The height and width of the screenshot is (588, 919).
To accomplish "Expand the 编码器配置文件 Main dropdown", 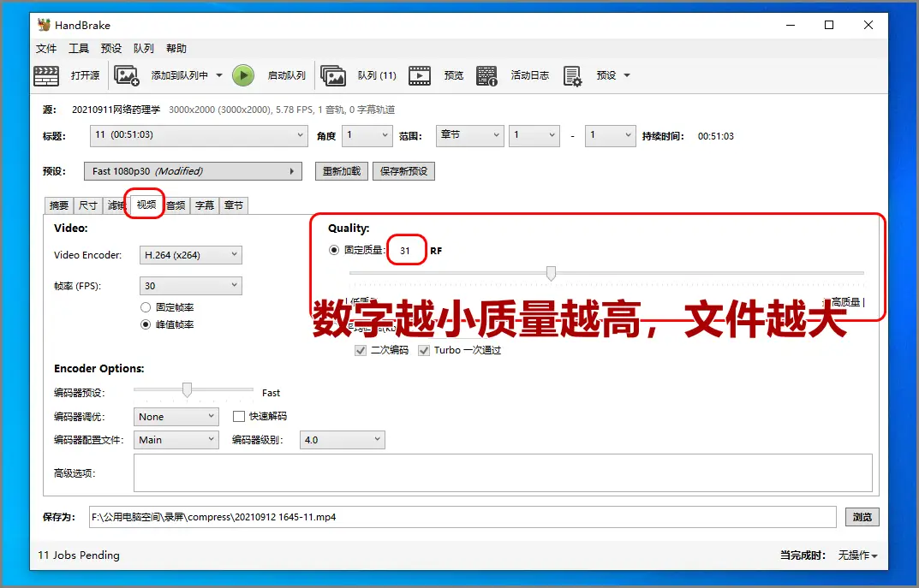I will (x=176, y=440).
